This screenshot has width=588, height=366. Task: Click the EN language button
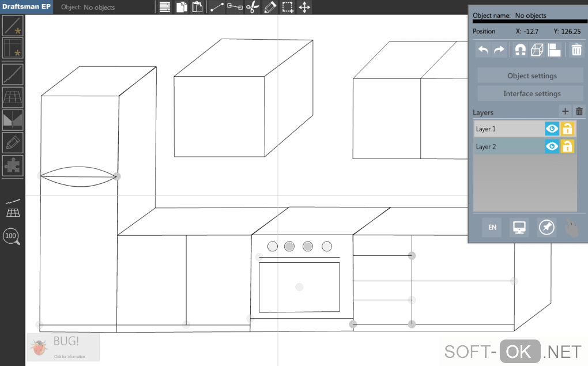click(492, 227)
